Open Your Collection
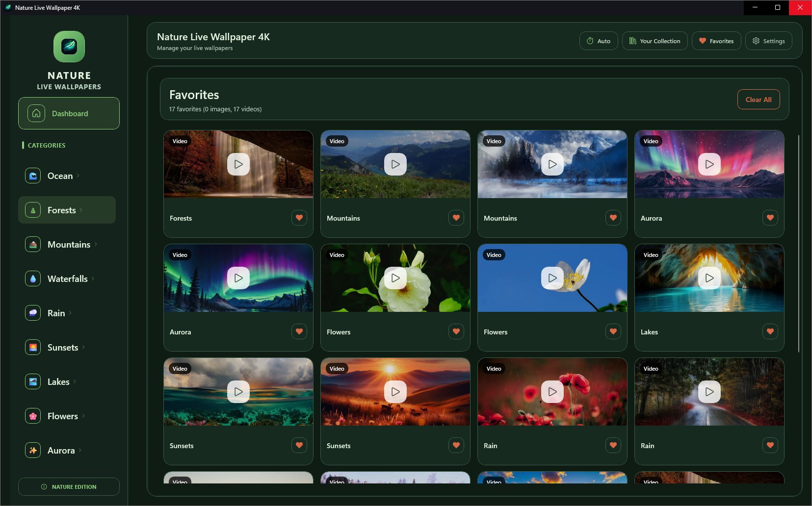This screenshot has width=812, height=506. coord(655,41)
